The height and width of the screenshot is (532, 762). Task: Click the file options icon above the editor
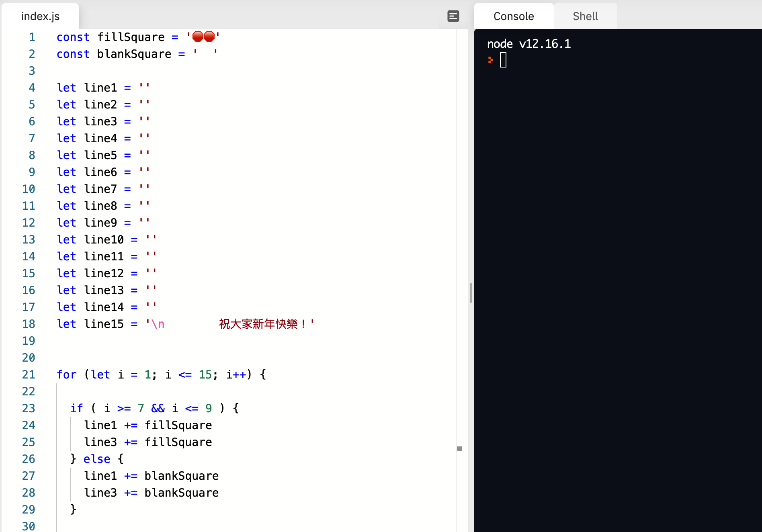tap(453, 16)
